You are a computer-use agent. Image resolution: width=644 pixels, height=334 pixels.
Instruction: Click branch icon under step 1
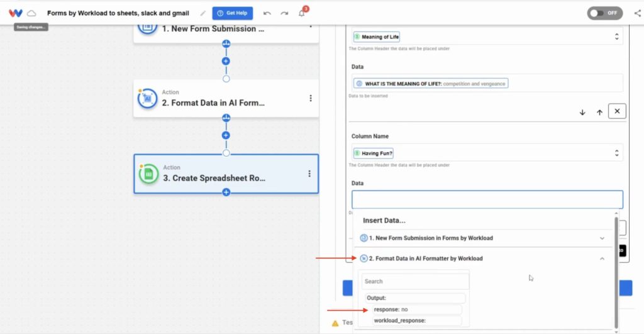[x=226, y=44]
